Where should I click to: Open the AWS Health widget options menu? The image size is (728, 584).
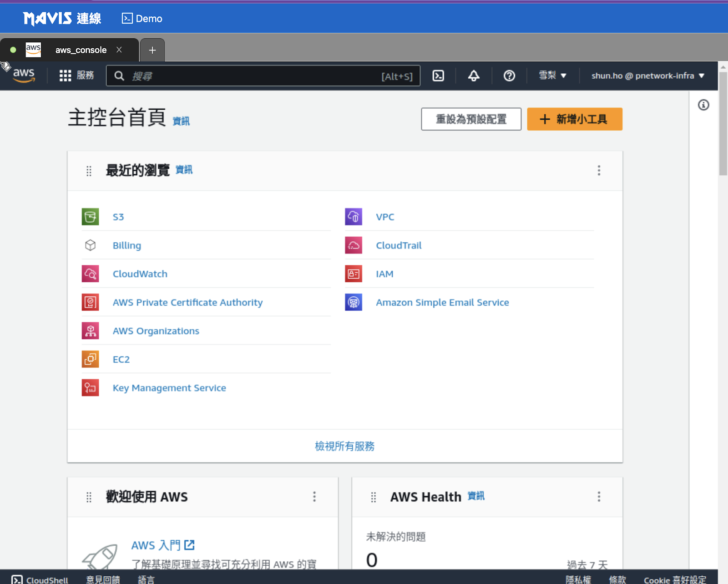(599, 497)
